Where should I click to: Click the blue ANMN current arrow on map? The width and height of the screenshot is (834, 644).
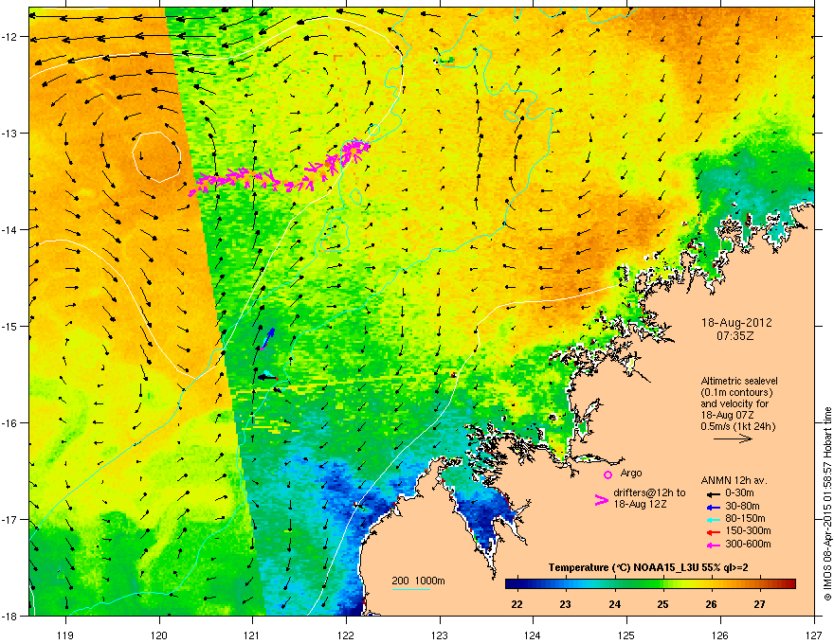click(x=268, y=337)
